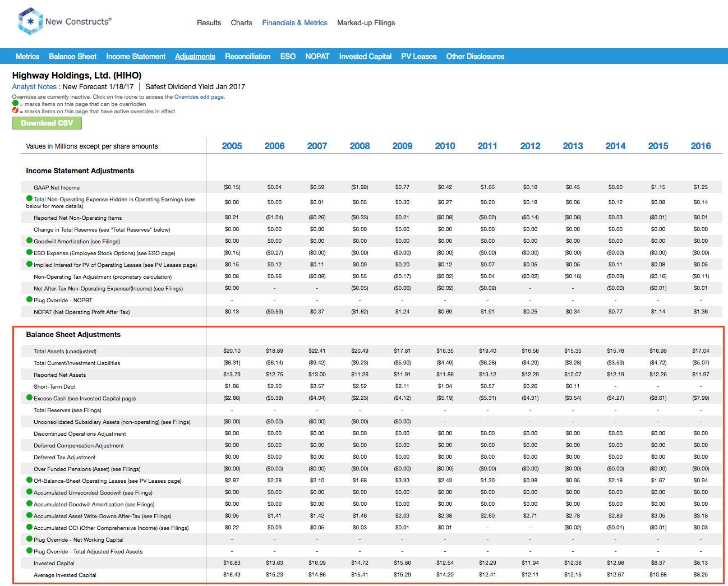Click the Income Statement Adjustments section heading
Image resolution: width=728 pixels, height=586 pixels.
pyautogui.click(x=80, y=171)
